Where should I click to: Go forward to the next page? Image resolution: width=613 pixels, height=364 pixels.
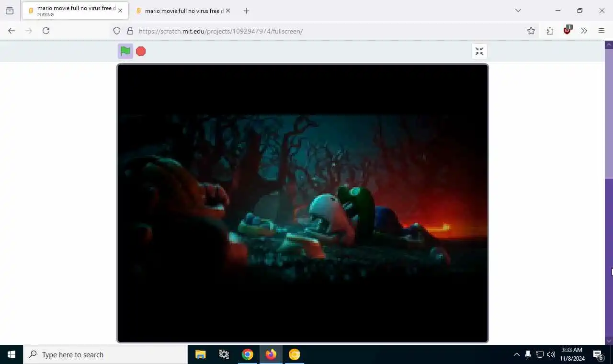click(29, 31)
